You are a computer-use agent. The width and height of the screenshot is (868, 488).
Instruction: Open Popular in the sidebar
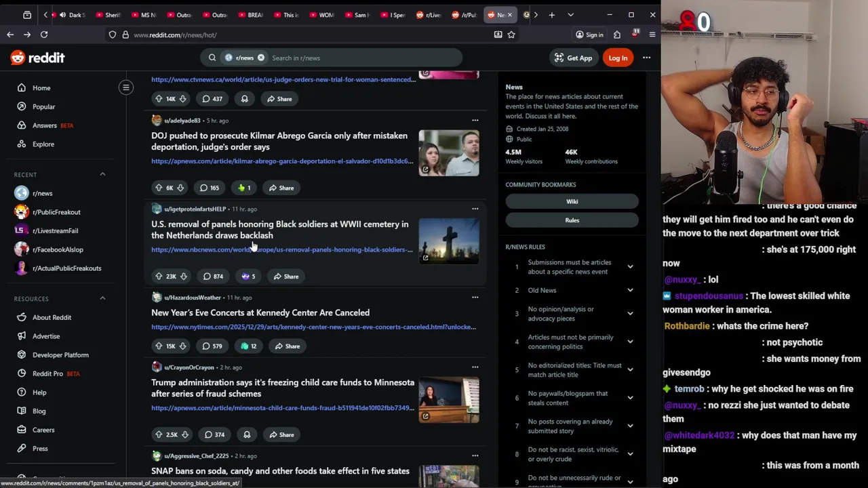click(43, 106)
